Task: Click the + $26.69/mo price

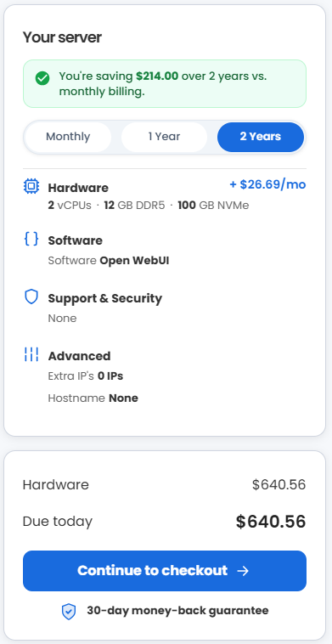Action: click(x=267, y=184)
